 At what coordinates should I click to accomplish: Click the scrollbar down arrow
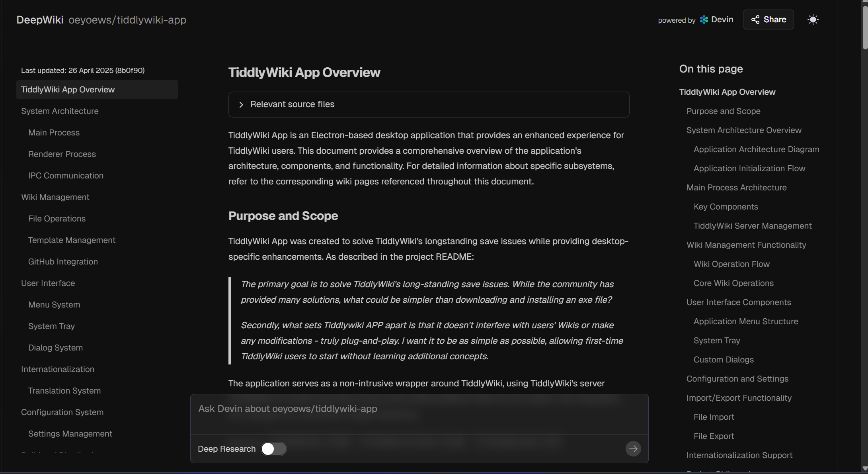pyautogui.click(x=864, y=468)
